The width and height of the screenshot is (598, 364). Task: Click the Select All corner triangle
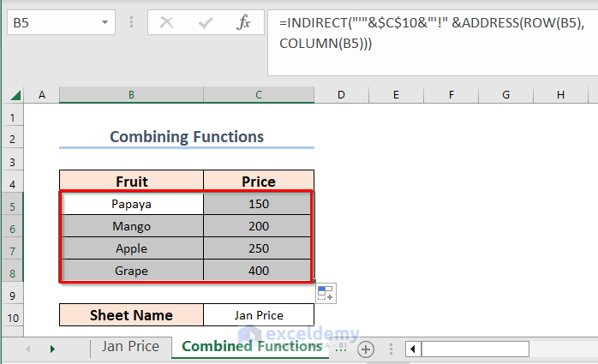point(13,94)
